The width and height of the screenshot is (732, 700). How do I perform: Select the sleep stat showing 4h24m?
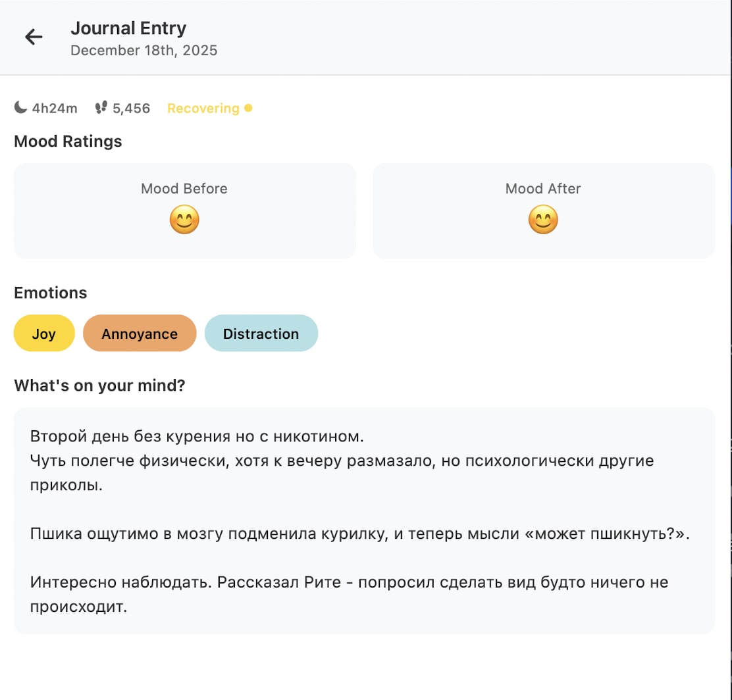[x=53, y=108]
